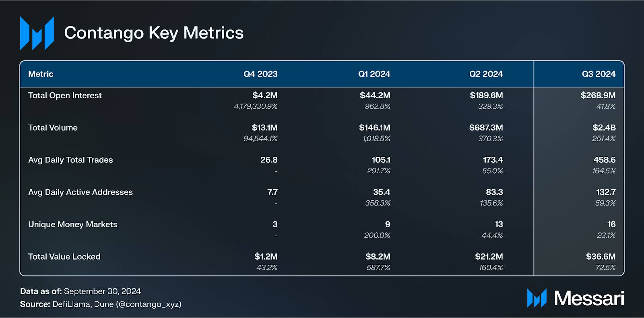Select the '94,544.1%' change value
Viewport: 644px width, 318px height.
pyautogui.click(x=260, y=139)
